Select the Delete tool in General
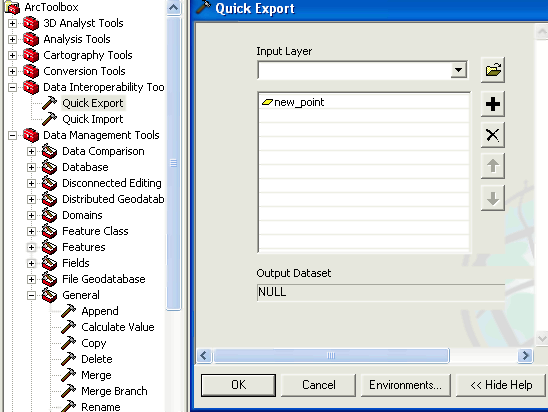The height and width of the screenshot is (412, 548). click(97, 359)
